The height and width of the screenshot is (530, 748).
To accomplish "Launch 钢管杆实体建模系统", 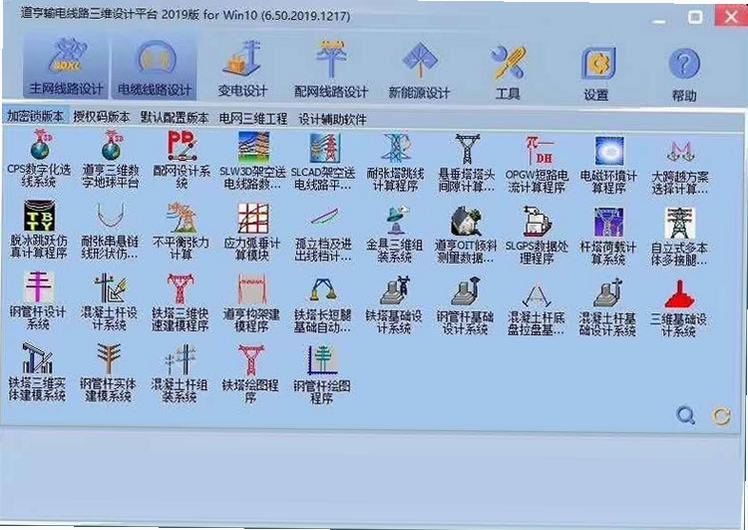I will click(x=108, y=372).
